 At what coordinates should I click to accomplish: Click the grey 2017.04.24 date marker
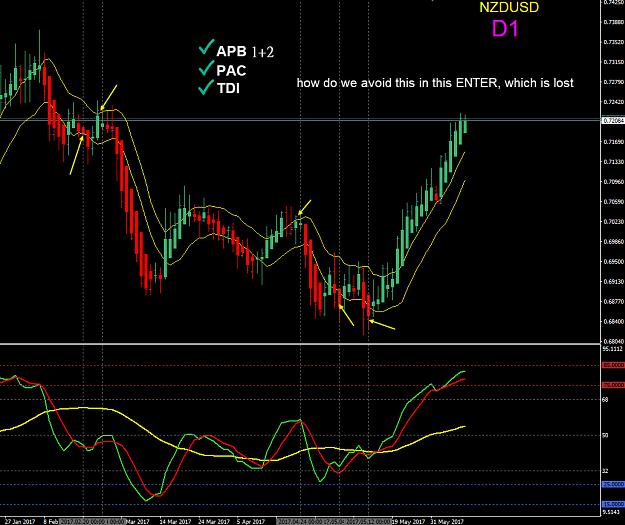point(302,521)
